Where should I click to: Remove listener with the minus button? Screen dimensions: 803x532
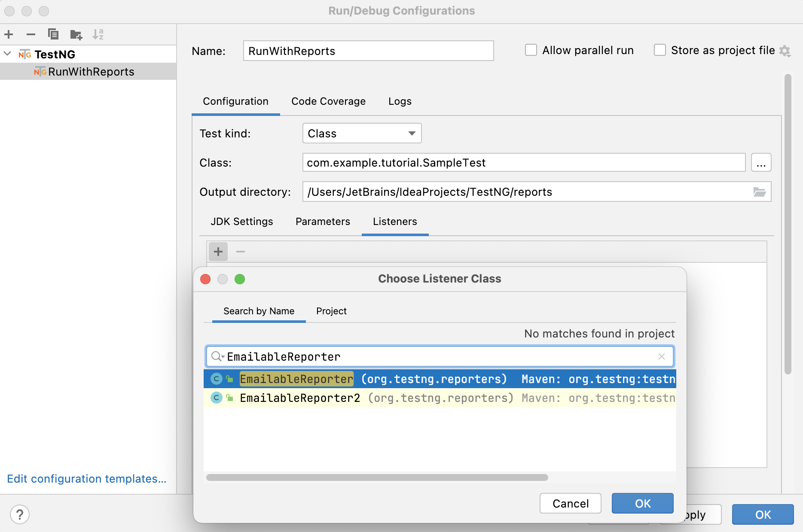pos(241,252)
